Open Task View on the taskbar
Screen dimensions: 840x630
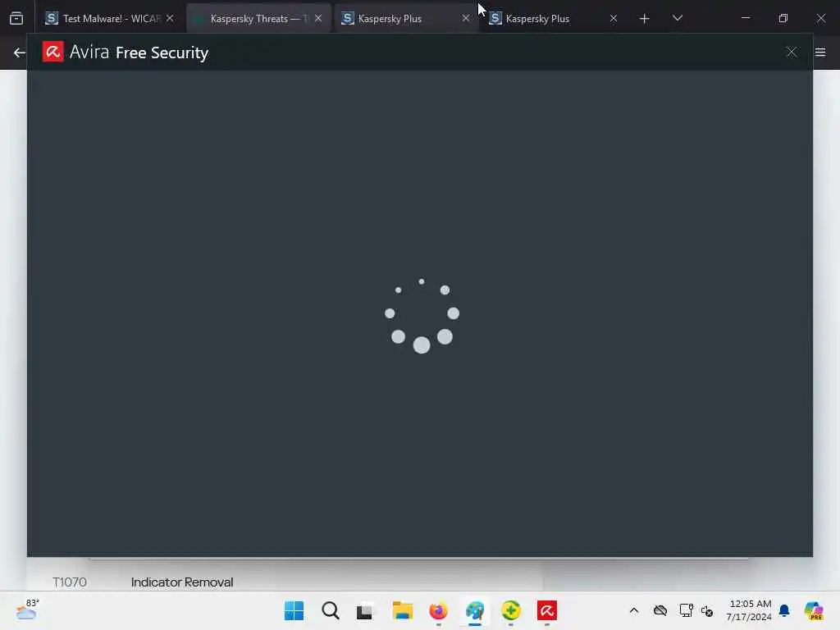click(366, 610)
